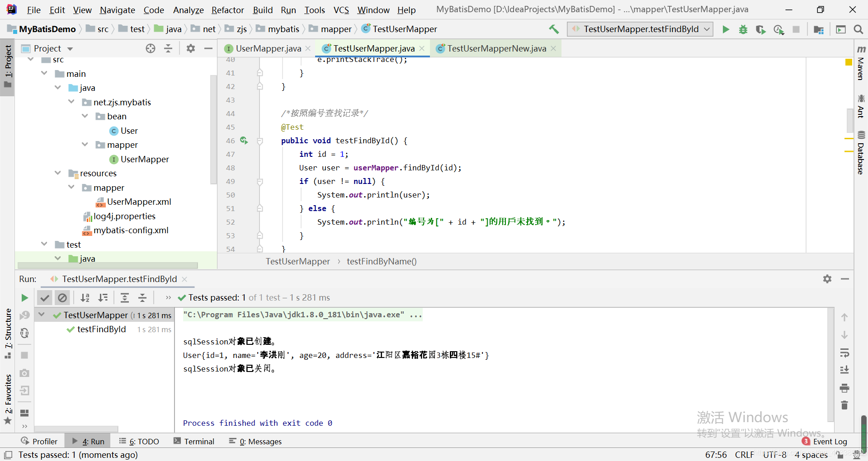Open Run panel settings gear
Image resolution: width=868 pixels, height=461 pixels.
point(827,279)
